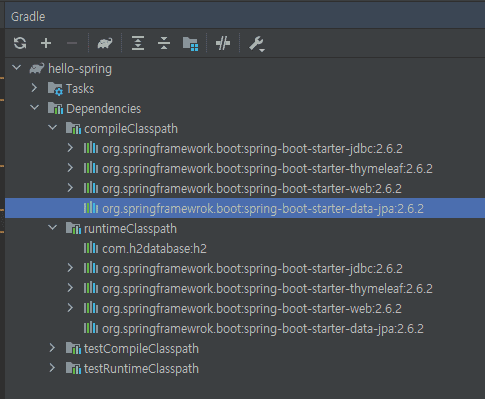485x399 pixels.
Task: Toggle Gradle offline mode
Action: pos(223,43)
